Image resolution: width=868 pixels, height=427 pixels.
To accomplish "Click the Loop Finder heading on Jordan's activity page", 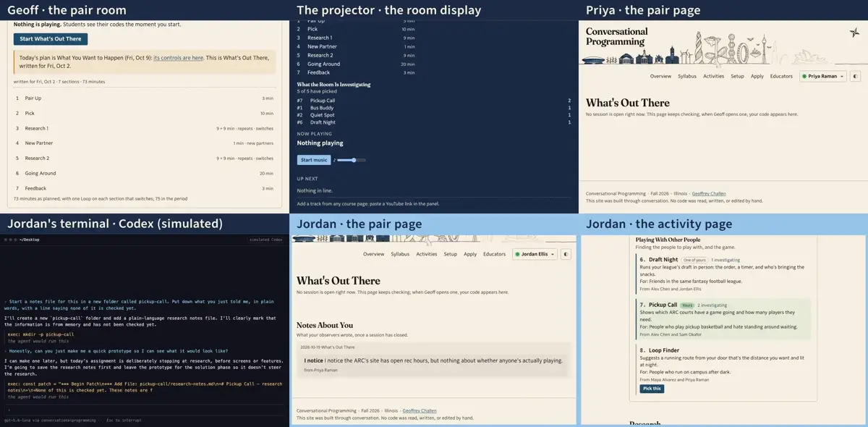I will click(x=664, y=350).
